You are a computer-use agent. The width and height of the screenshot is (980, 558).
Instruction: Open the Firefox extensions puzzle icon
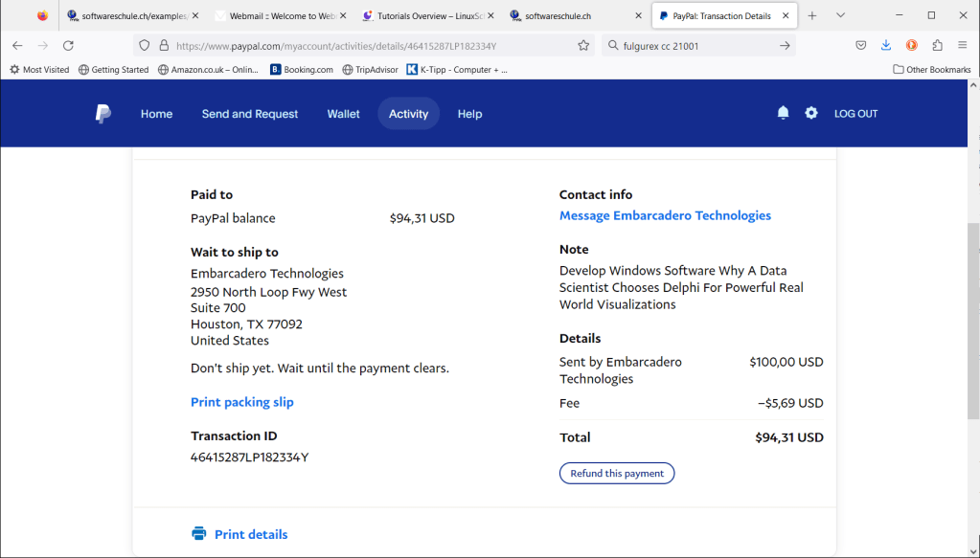click(x=937, y=45)
